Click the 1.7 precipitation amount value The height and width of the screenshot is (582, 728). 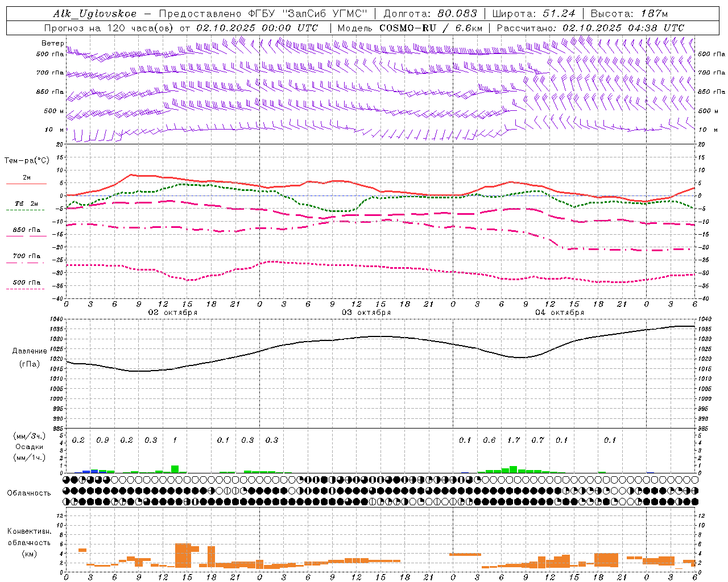coord(514,440)
